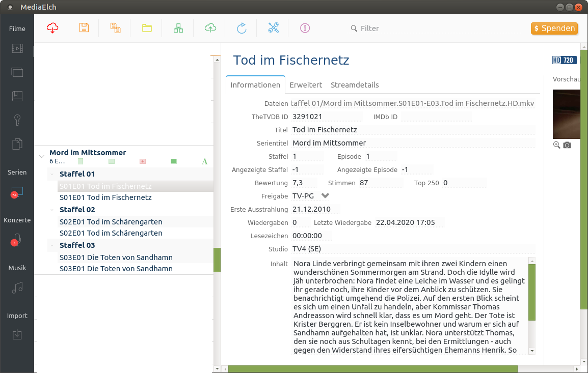The width and height of the screenshot is (588, 373).
Task: Open the Import download-tray sidebar icon
Action: [17, 334]
